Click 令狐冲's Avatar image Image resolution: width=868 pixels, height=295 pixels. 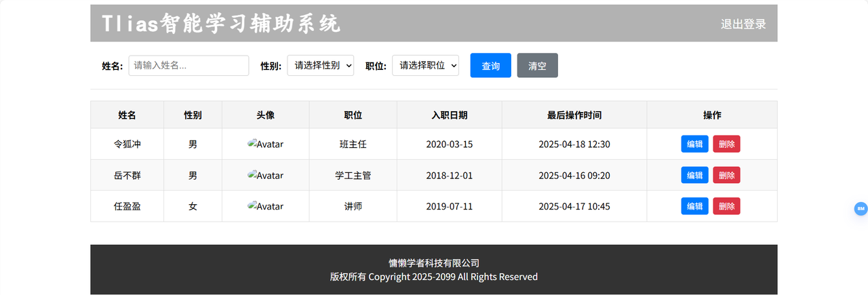point(266,144)
